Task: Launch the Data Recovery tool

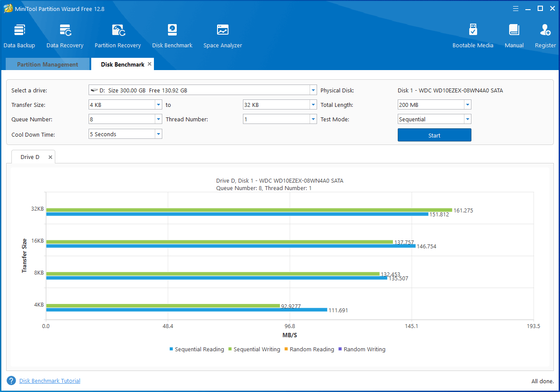Action: point(65,36)
